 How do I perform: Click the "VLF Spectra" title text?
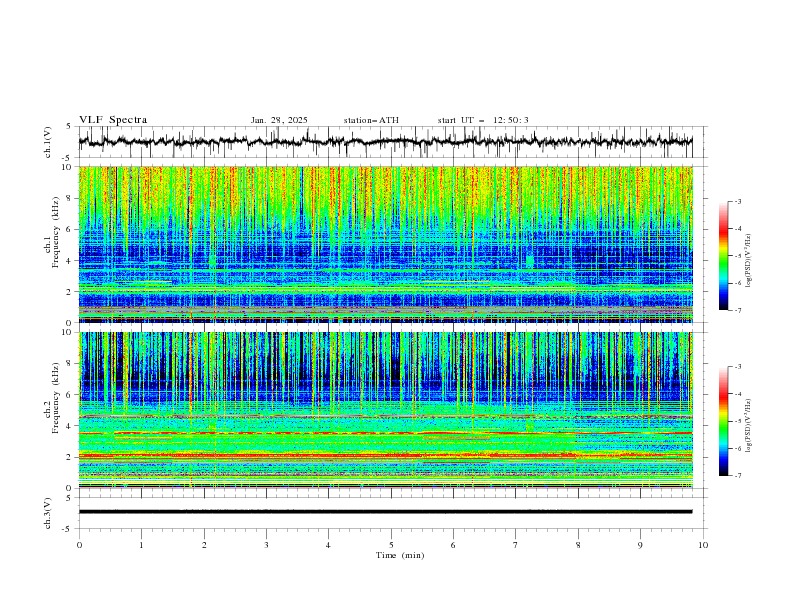tap(113, 120)
